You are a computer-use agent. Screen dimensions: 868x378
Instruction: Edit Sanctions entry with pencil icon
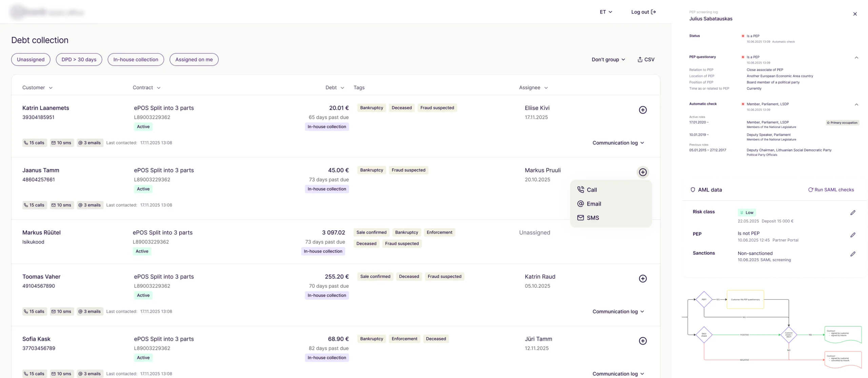(853, 254)
